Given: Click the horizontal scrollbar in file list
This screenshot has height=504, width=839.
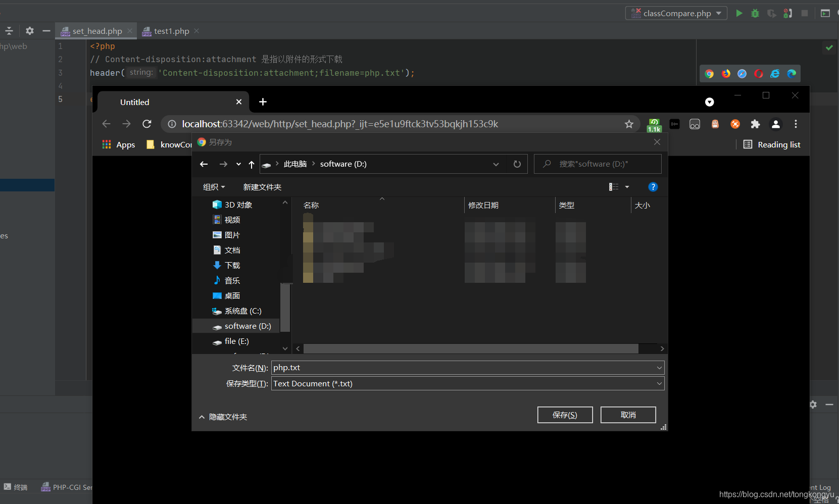Looking at the screenshot, I should [471, 348].
